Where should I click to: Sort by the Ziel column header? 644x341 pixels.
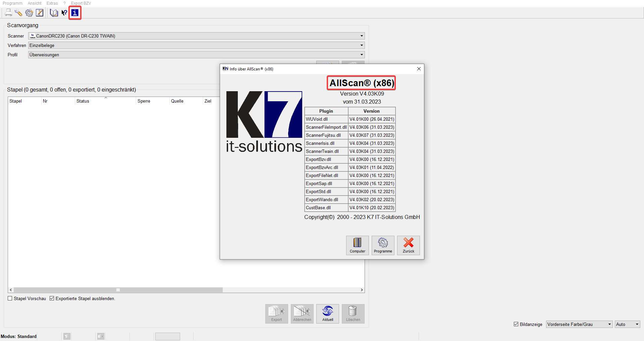[211, 101]
